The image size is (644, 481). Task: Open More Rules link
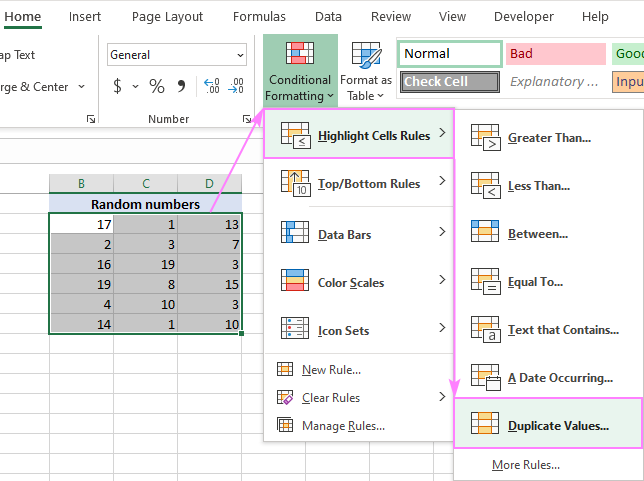[x=525, y=465]
